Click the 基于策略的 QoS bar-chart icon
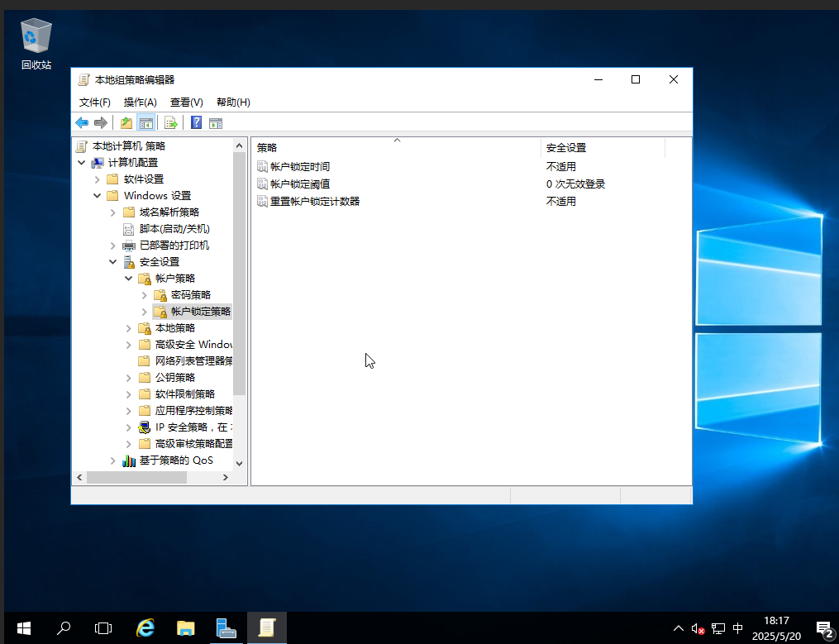The image size is (839, 644). click(x=129, y=460)
